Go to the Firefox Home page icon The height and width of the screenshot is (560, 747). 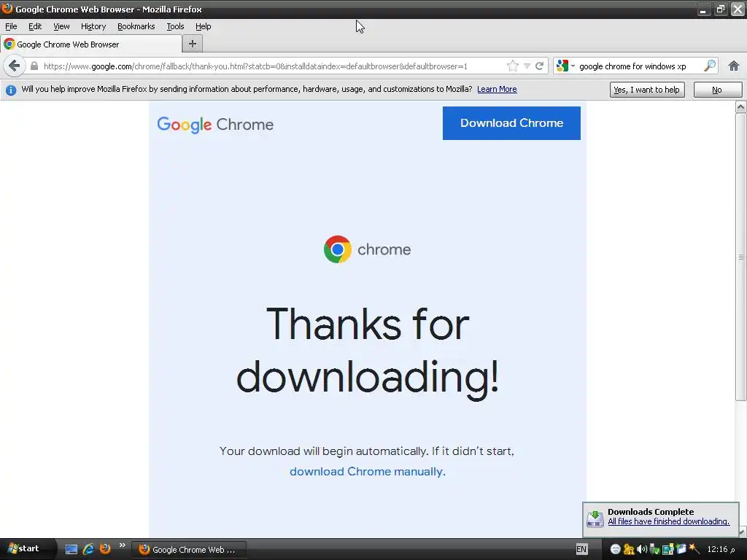tap(734, 66)
